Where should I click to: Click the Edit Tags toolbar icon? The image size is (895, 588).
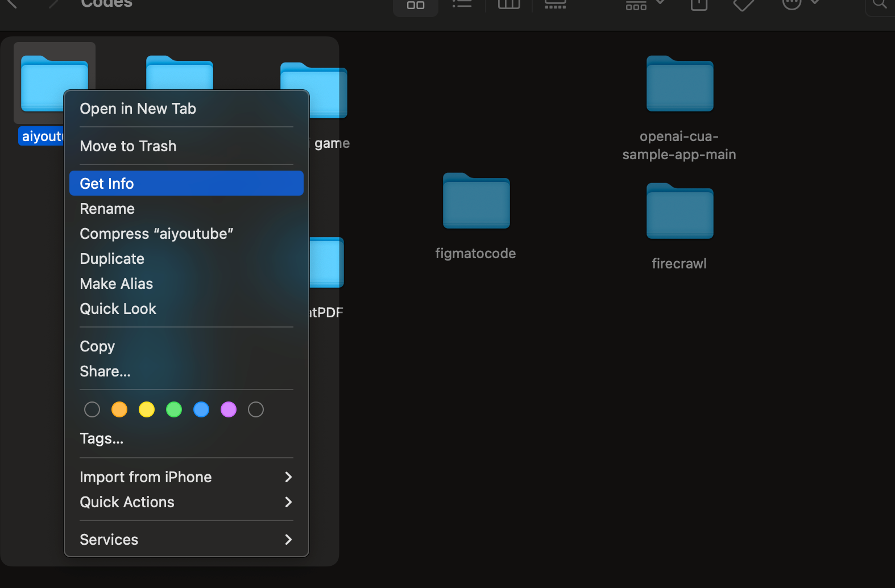744,5
